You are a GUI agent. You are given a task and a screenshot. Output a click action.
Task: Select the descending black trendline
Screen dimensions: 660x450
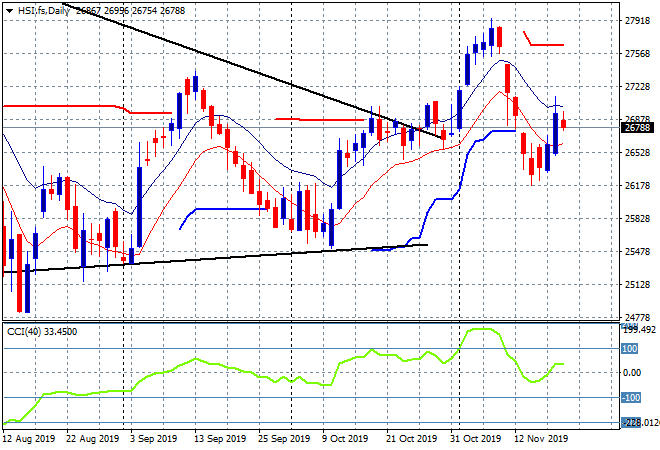pyautogui.click(x=253, y=71)
